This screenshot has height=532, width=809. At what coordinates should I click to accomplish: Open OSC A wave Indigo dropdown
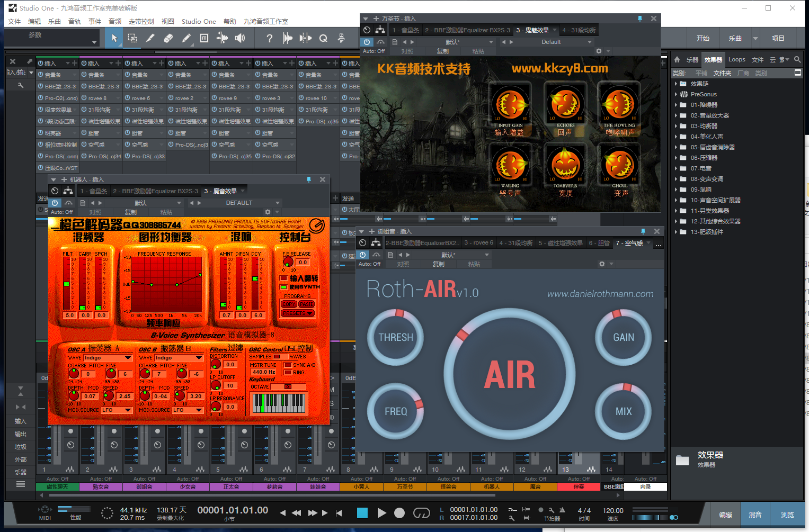[x=108, y=358]
